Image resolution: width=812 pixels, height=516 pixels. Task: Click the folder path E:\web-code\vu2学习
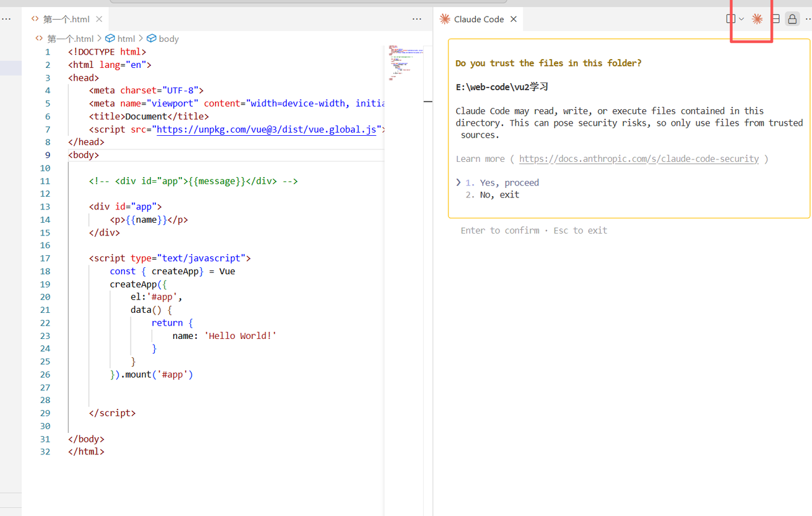click(x=502, y=87)
